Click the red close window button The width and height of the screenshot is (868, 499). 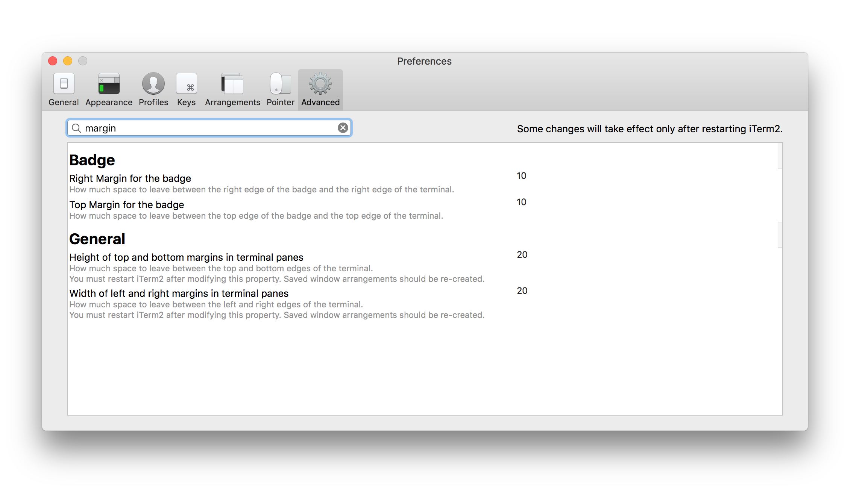(53, 60)
